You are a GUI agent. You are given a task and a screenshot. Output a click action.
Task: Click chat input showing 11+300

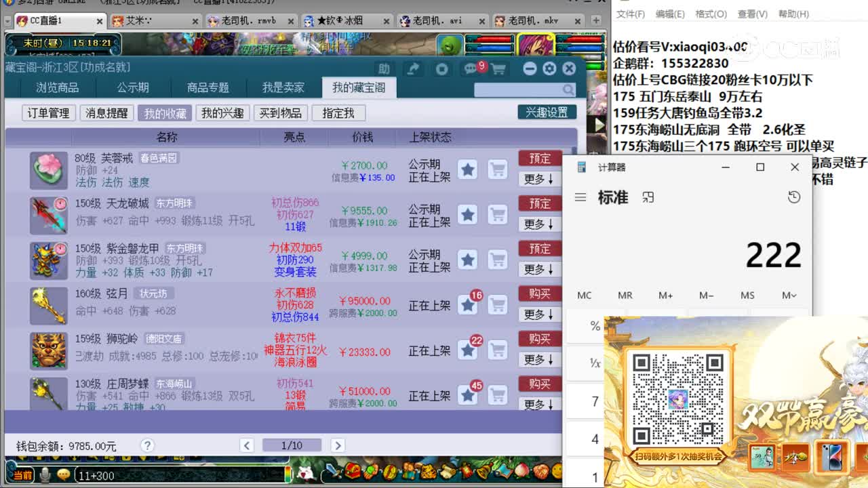pos(180,475)
